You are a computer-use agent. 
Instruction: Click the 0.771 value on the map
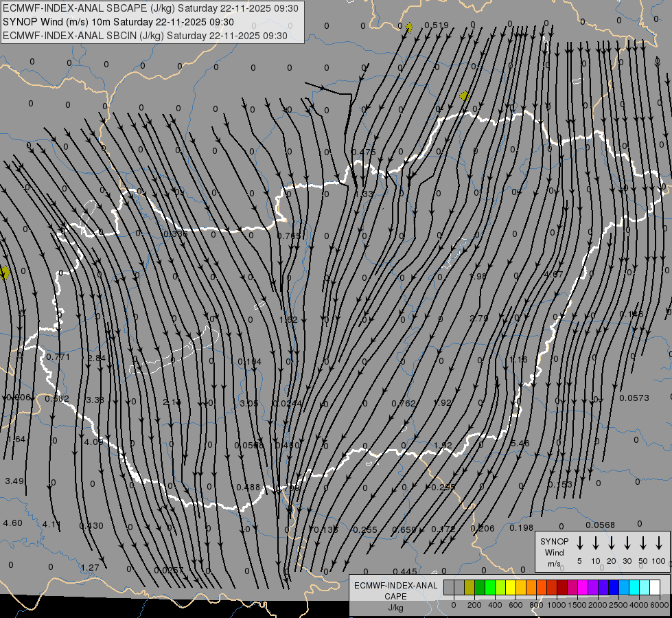click(58, 357)
